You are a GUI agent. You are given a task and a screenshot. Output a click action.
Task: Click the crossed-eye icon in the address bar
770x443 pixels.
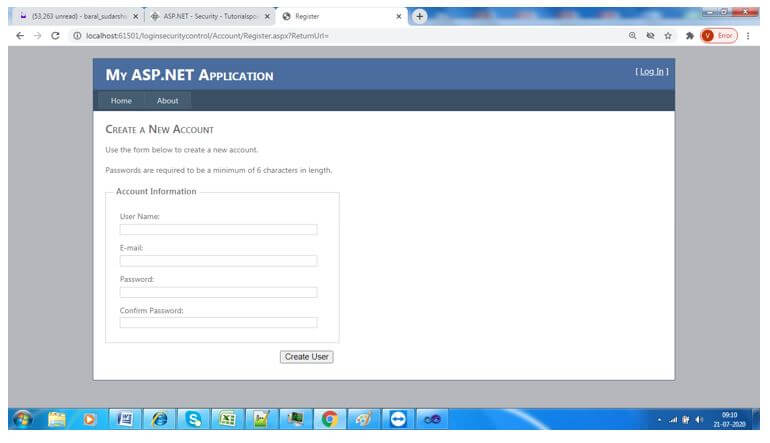(x=650, y=35)
